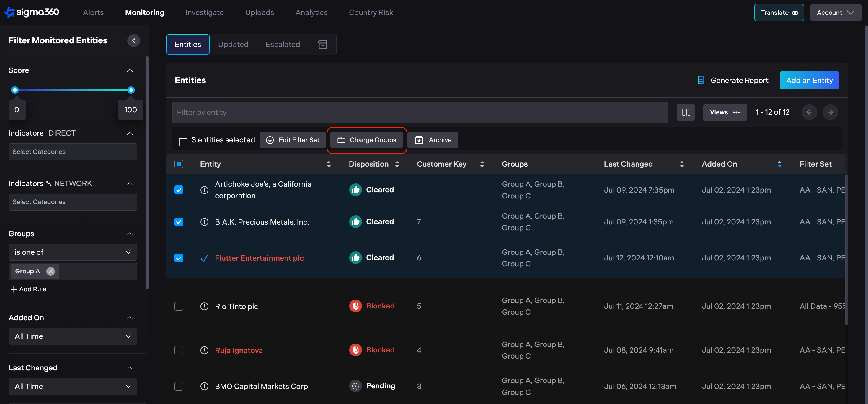Image resolution: width=868 pixels, height=404 pixels.
Task: Collapse the filter sidebar with arrow icon
Action: click(x=133, y=40)
